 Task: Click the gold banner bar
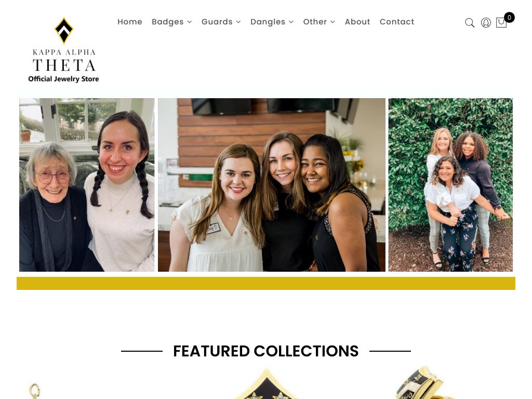[266, 283]
